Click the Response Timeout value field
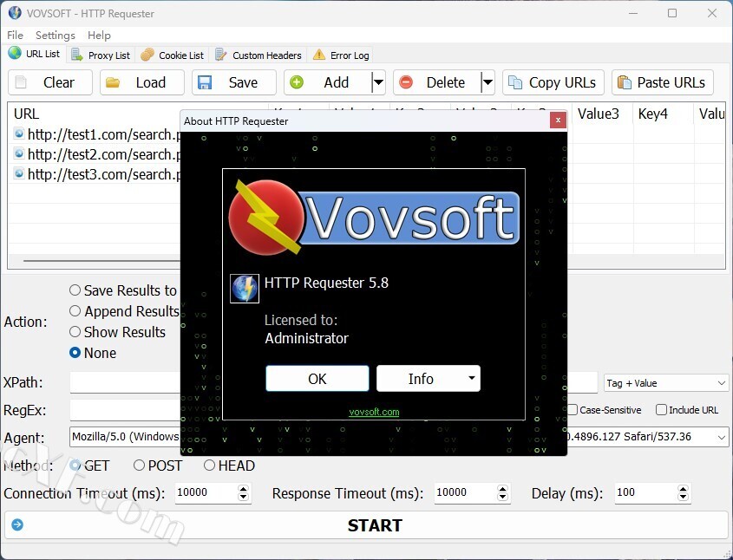This screenshot has width=733, height=560. [x=466, y=492]
